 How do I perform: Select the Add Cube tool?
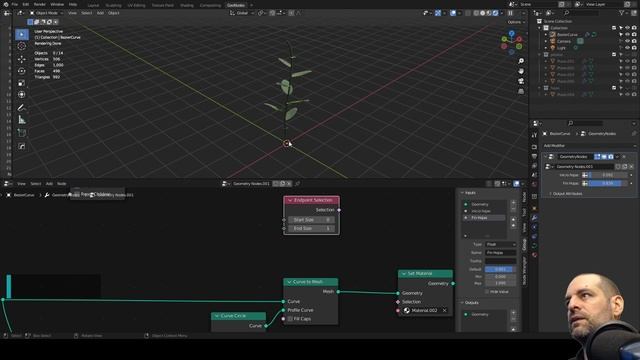click(x=22, y=133)
